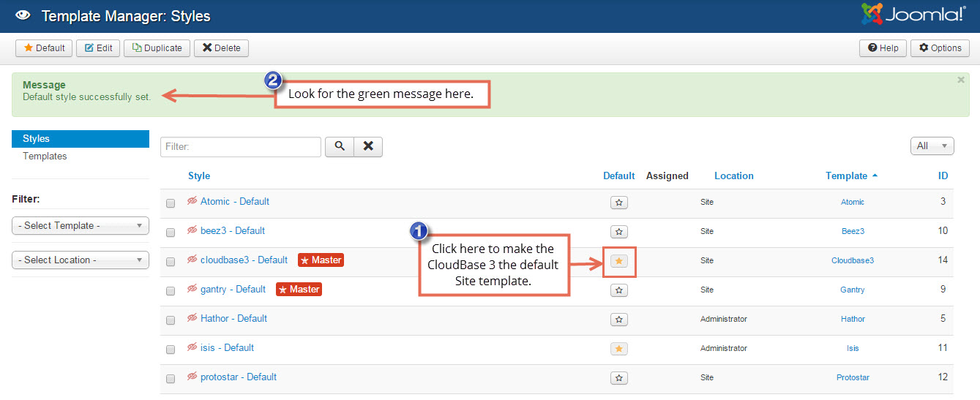This screenshot has width=980, height=400.
Task: Sort by the ID column header
Action: click(943, 176)
